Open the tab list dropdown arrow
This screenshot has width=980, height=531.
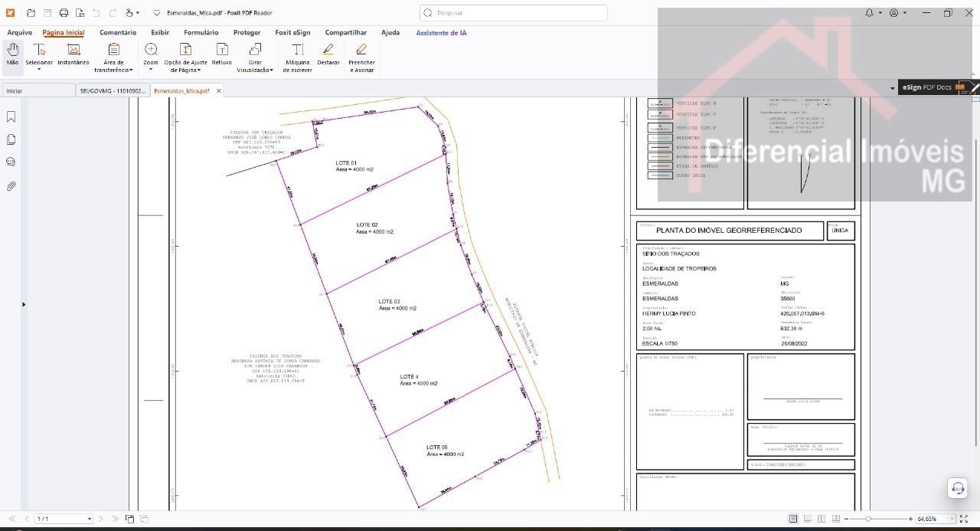pos(893,89)
